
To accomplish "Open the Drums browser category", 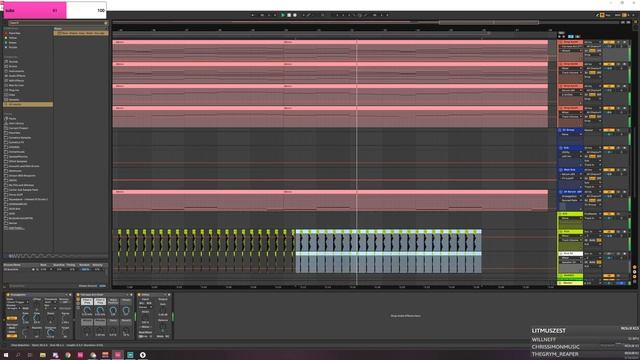I will (13, 66).
